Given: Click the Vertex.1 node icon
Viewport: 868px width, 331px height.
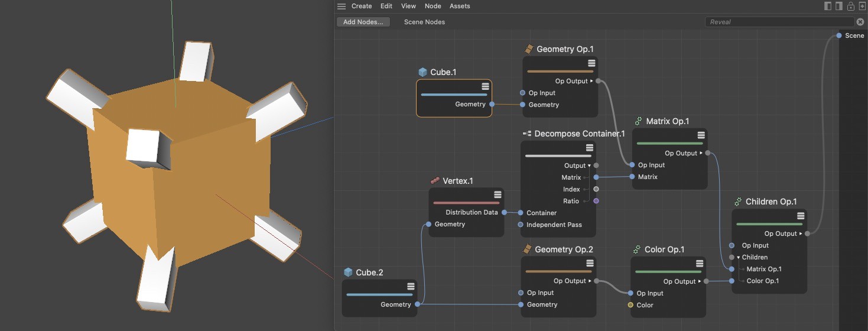Looking at the screenshot, I should (x=435, y=181).
